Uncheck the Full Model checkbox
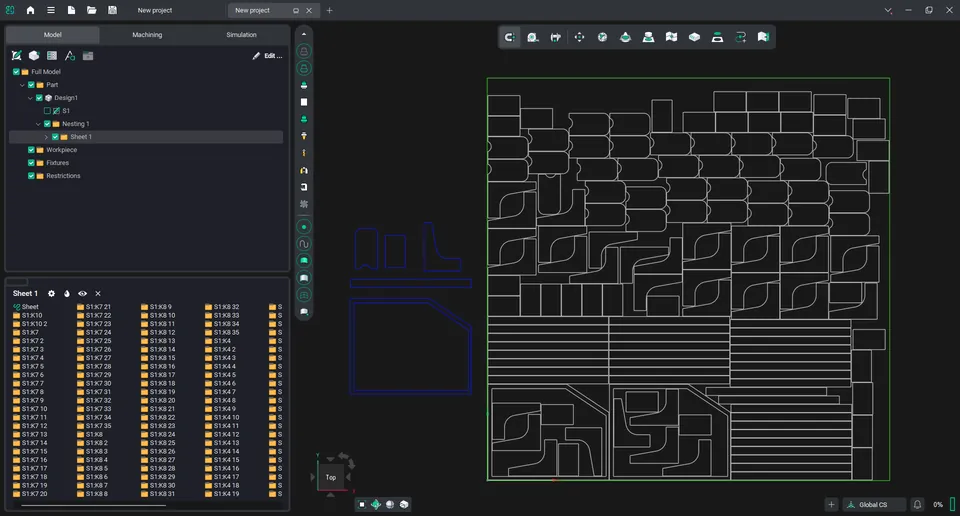The image size is (960, 516). pos(17,72)
